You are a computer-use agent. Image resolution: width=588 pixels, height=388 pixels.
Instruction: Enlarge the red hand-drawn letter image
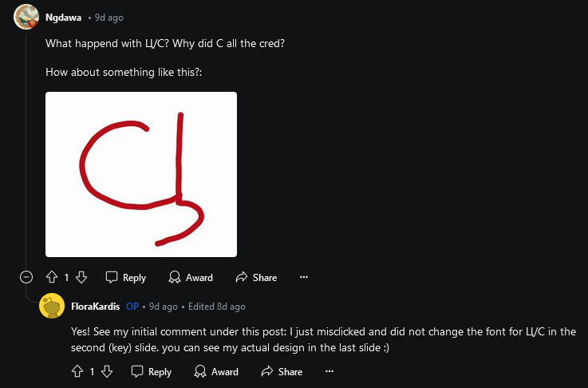point(141,175)
